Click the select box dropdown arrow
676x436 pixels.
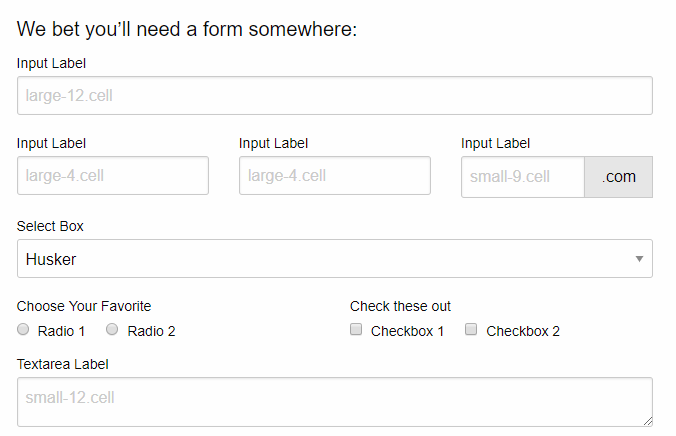point(639,260)
